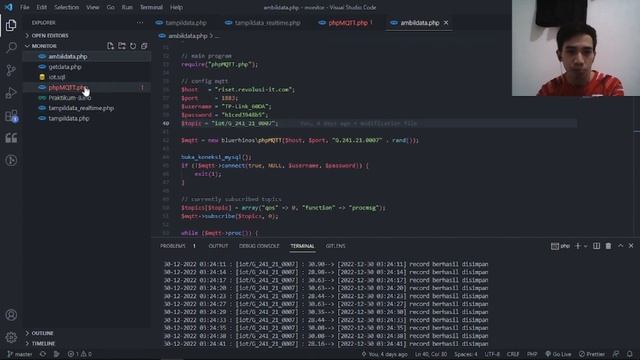The width and height of the screenshot is (640, 360).
Task: Open the View menu
Action: click(93, 7)
